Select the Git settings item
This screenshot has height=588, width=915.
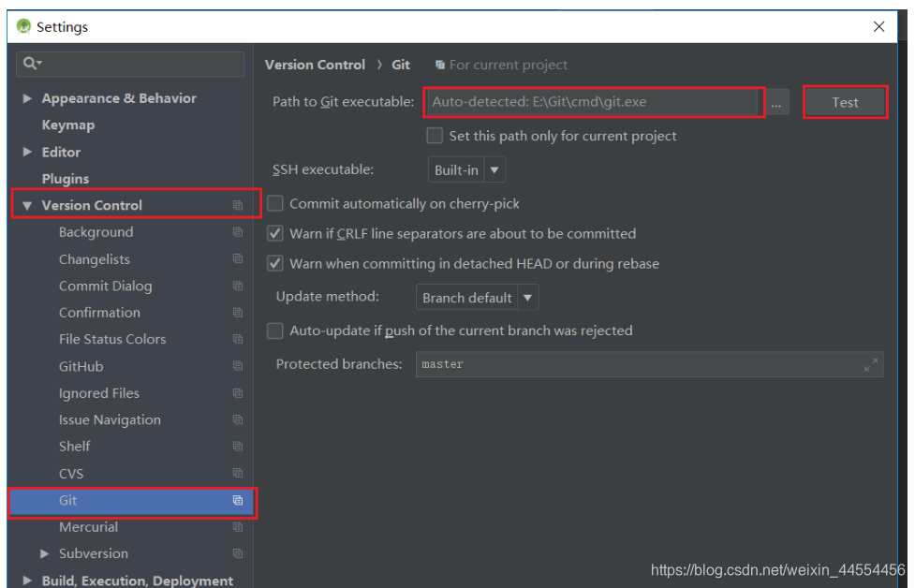click(132, 501)
